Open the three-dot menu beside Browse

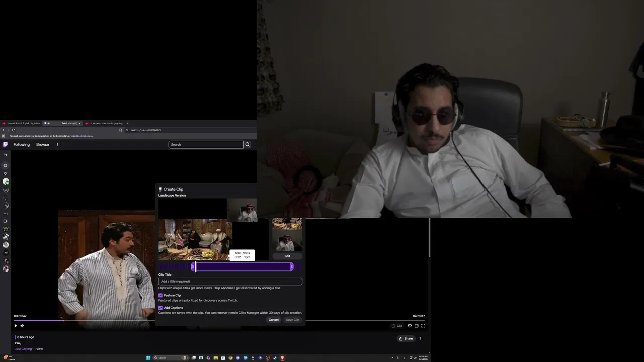coord(57,145)
